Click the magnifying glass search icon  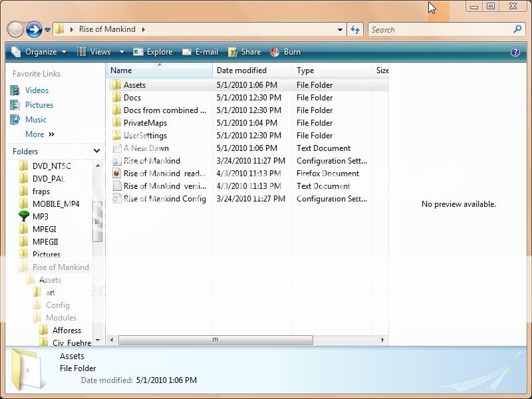[518, 29]
